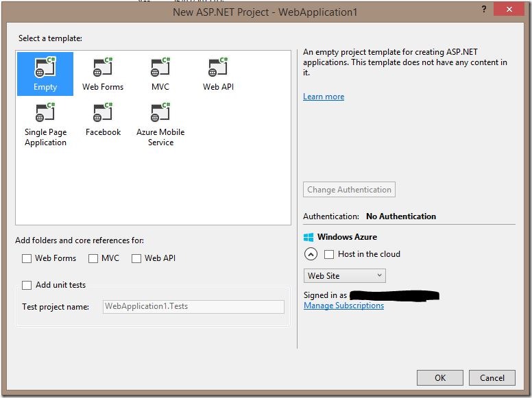Click the Cancel button

[492, 377]
